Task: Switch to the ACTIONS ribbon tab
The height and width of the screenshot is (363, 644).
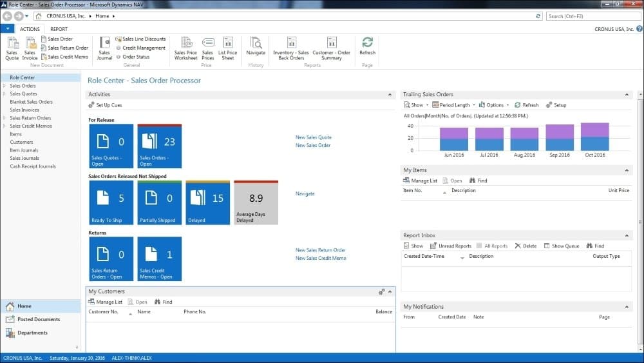Action: (x=30, y=29)
